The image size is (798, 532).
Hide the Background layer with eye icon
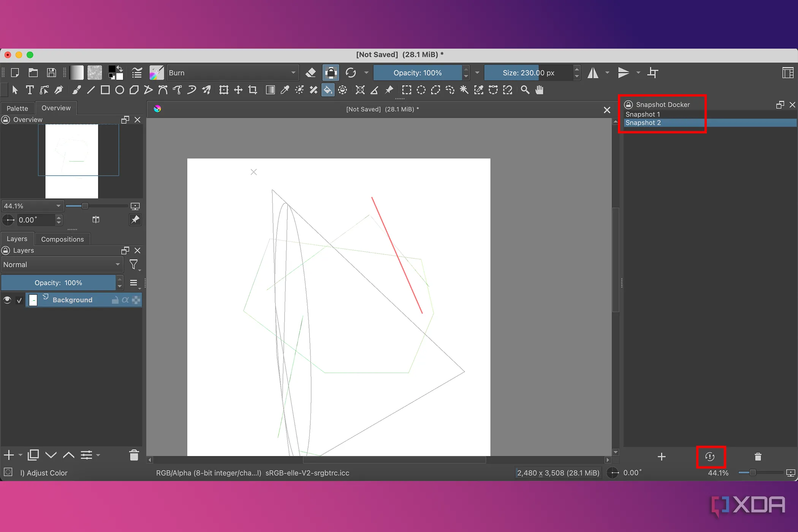pos(7,300)
